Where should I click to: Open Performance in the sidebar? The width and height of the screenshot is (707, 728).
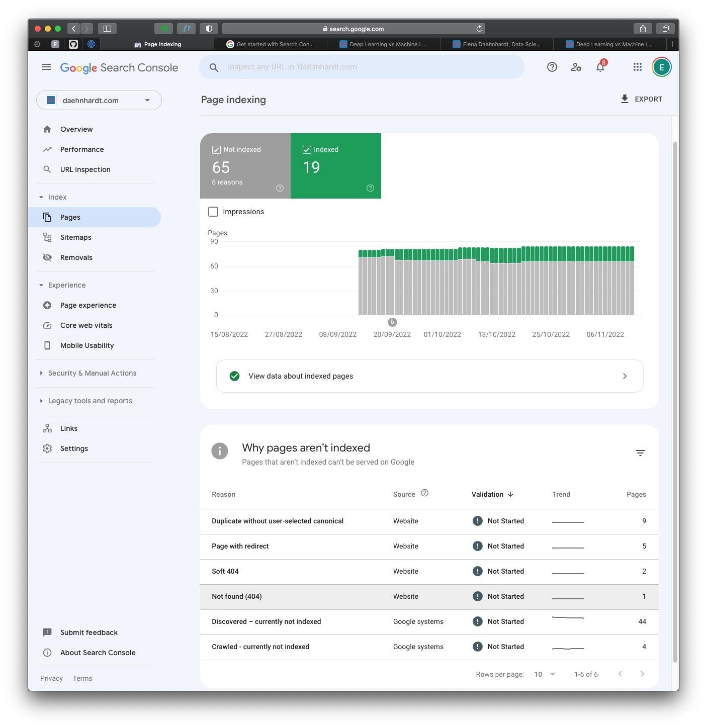(95, 149)
